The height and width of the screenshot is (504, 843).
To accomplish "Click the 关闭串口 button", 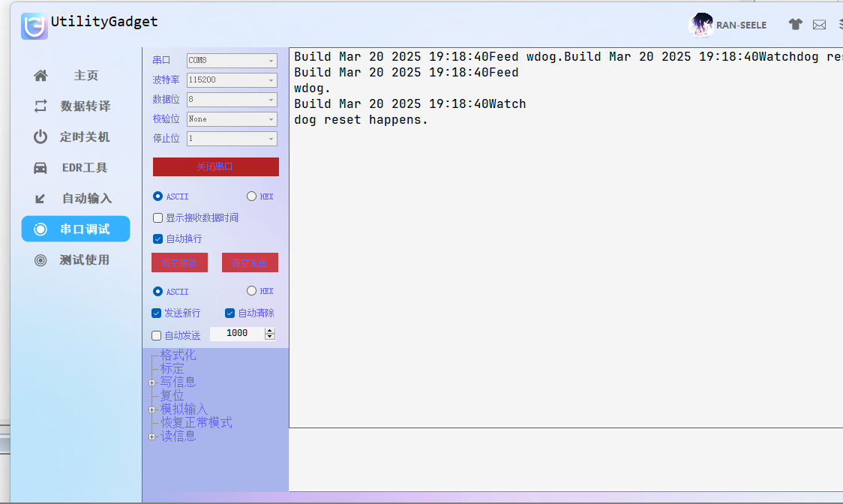I will [x=215, y=166].
